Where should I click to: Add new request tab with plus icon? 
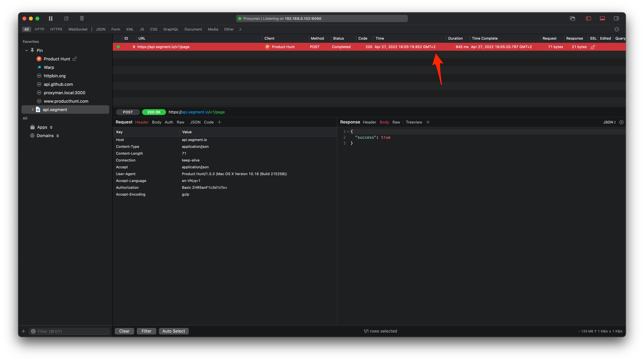219,122
